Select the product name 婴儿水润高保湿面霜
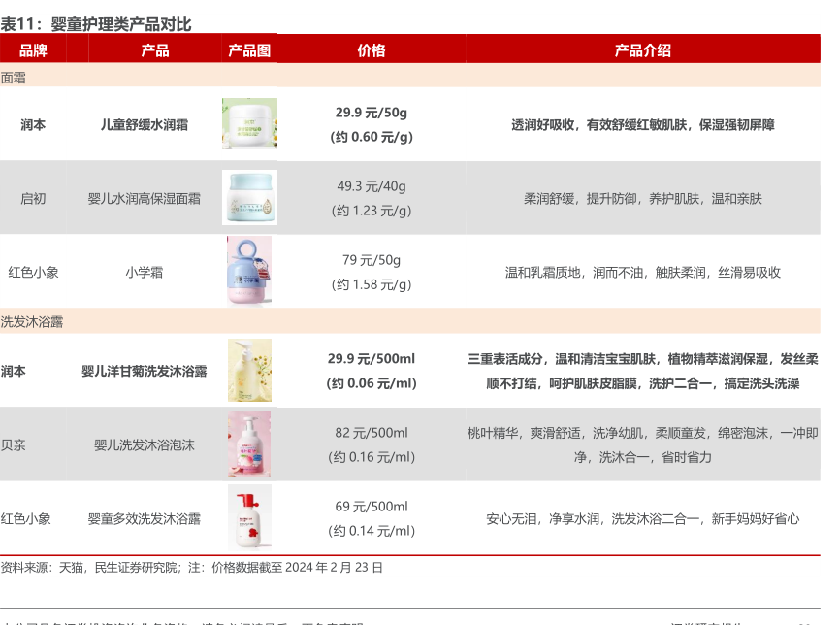840x625 pixels. pos(145,199)
